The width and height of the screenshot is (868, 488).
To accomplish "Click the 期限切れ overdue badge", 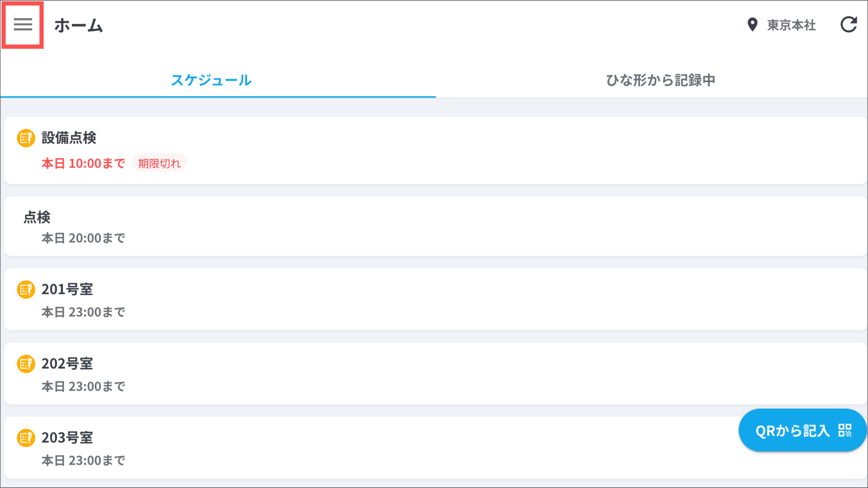I will point(159,163).
